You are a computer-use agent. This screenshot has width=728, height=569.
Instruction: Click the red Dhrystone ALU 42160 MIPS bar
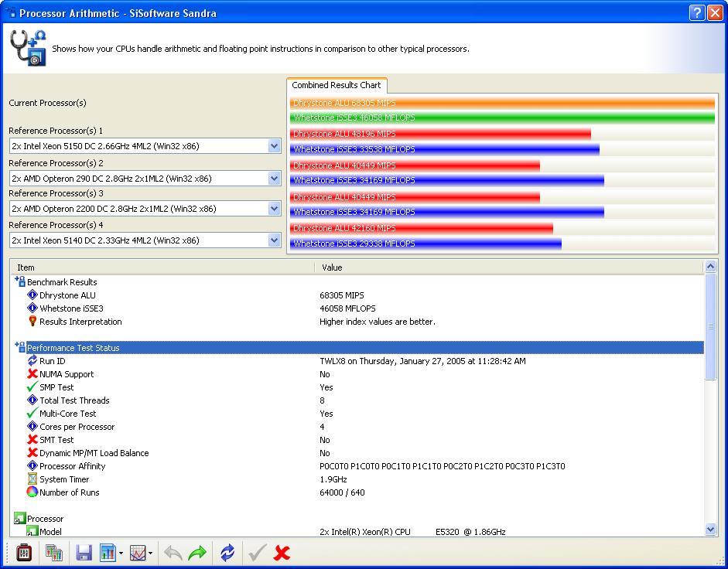(421, 228)
